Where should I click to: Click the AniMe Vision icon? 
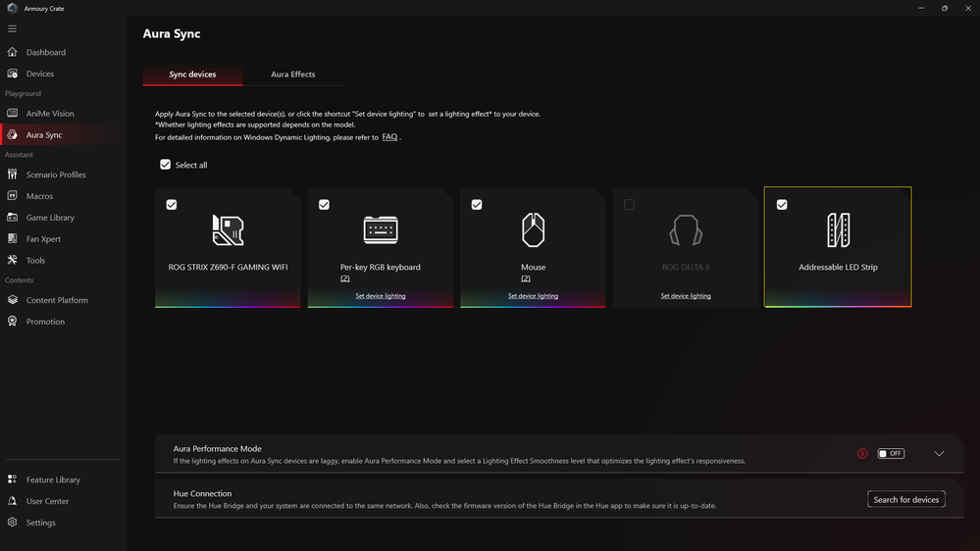click(x=13, y=113)
